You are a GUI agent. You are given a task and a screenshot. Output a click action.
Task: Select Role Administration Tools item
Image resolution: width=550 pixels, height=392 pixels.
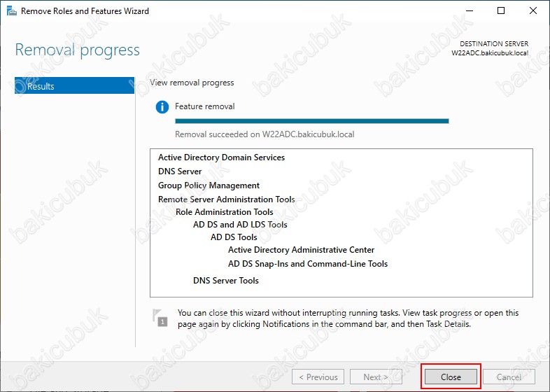pyautogui.click(x=224, y=212)
